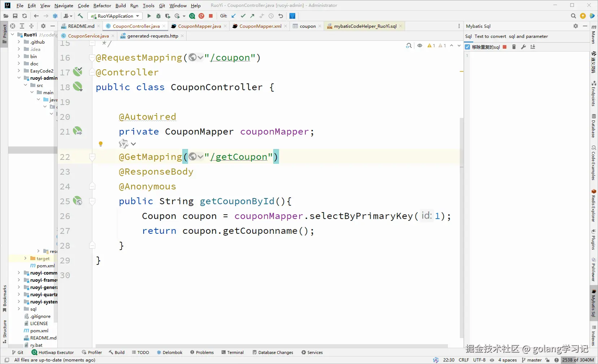Click the master branch widget in status bar
Screen dimensions: 598x364
(532, 360)
